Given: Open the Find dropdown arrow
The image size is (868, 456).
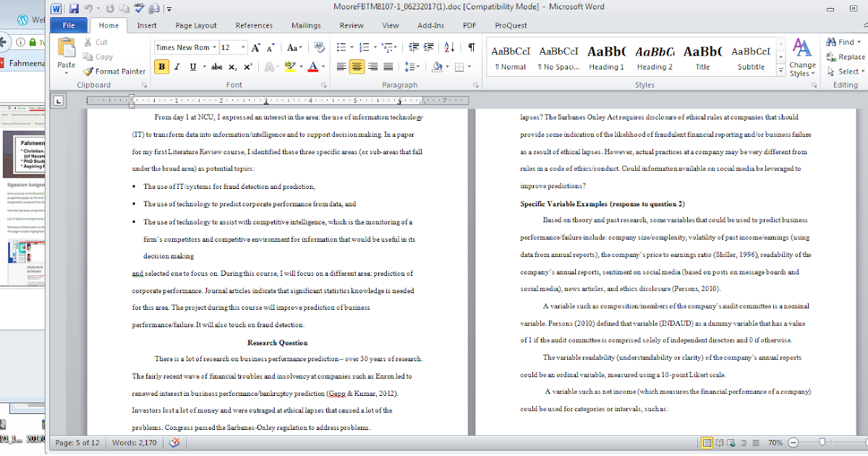Looking at the screenshot, I should (859, 43).
